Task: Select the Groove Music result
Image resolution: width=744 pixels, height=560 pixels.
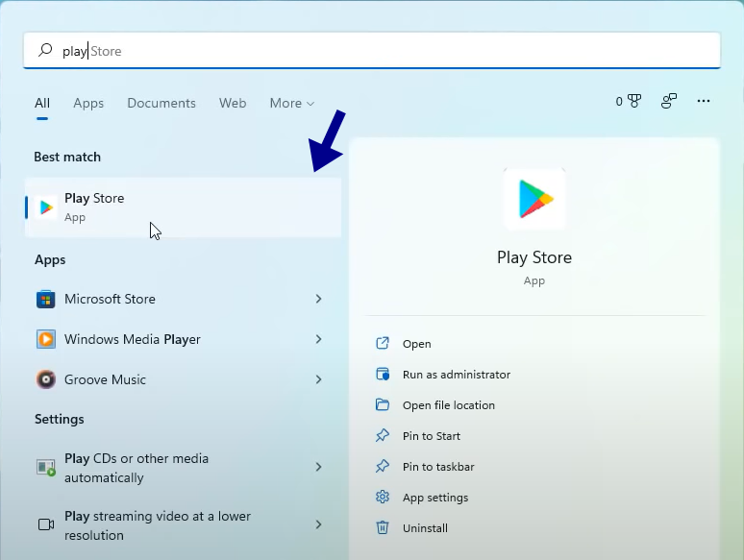Action: [183, 379]
